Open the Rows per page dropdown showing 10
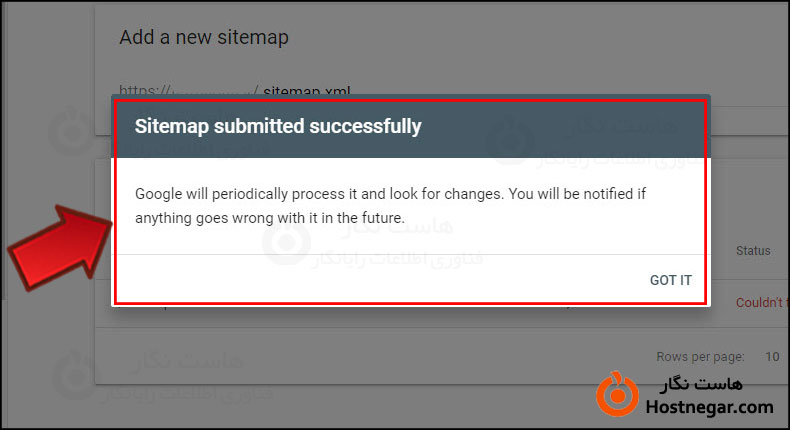This screenshot has width=790, height=430. coord(771,356)
